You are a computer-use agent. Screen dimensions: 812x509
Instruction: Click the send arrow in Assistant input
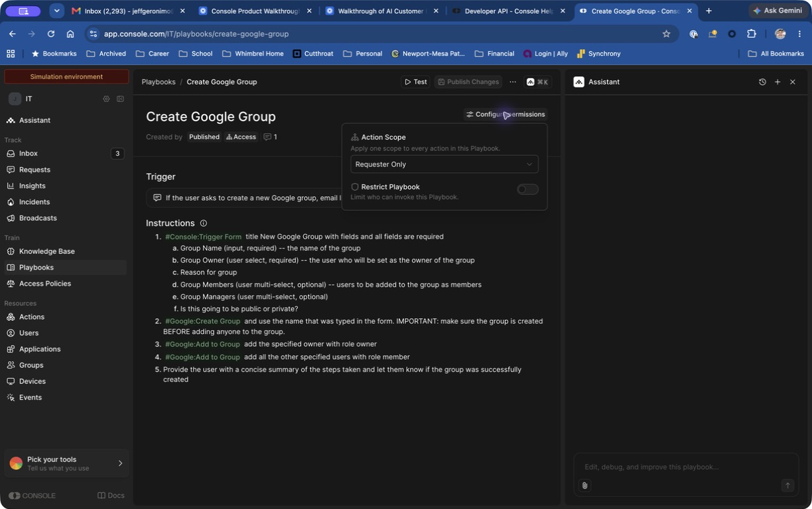pyautogui.click(x=787, y=485)
